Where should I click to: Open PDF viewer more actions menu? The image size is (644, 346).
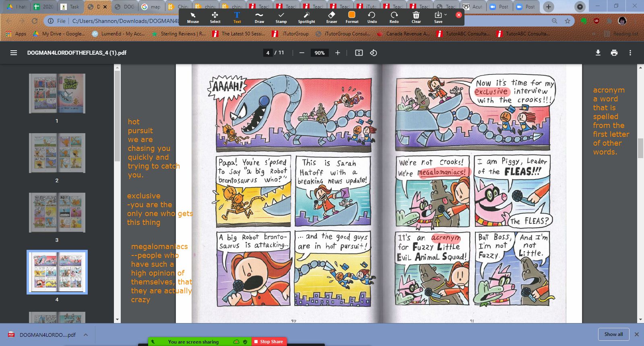pos(630,53)
